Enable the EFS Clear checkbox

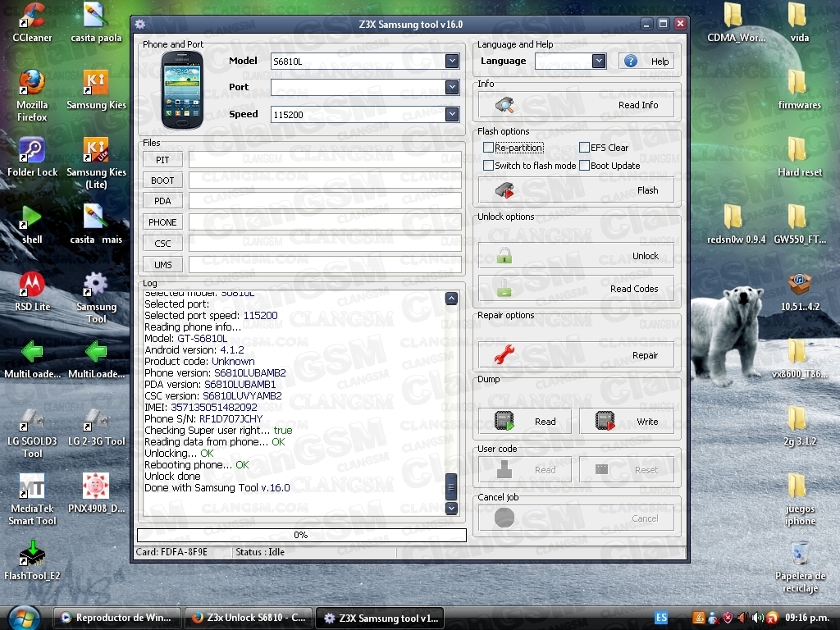[584, 148]
